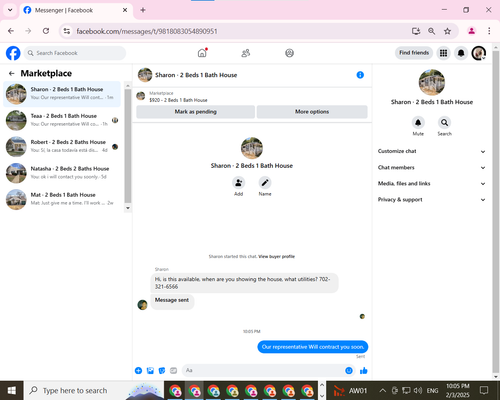Click Find friends button
Viewport: 500px width, 400px height.
pyautogui.click(x=414, y=53)
